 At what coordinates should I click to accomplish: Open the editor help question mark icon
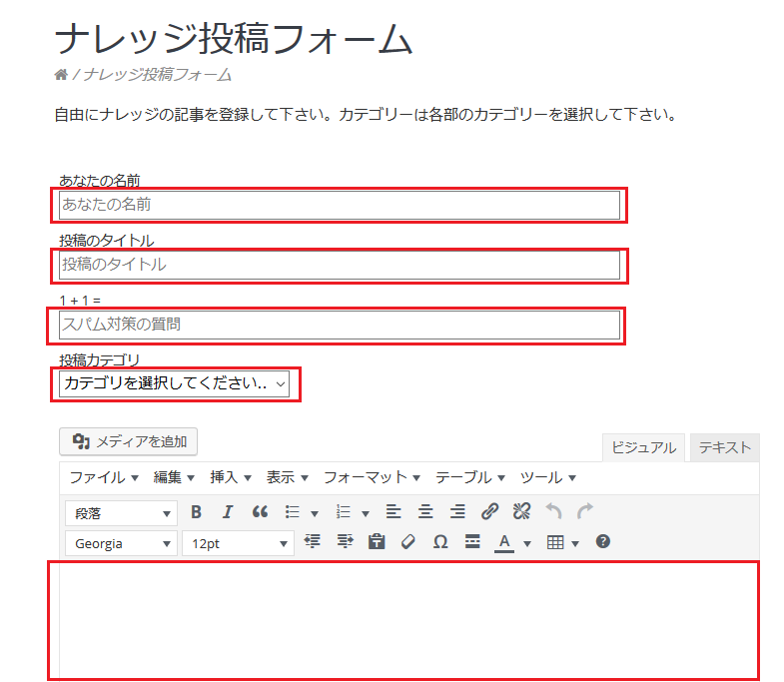point(603,542)
